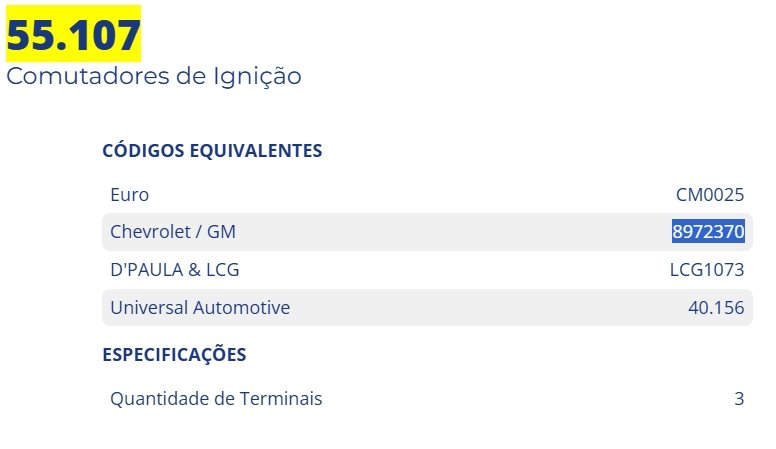The image size is (776, 449).
Task: Select the Euro brand label
Action: pos(130,195)
